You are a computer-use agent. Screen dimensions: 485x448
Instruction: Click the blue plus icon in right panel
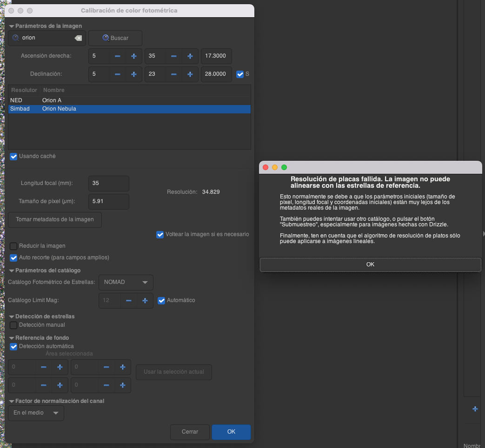coord(475,409)
